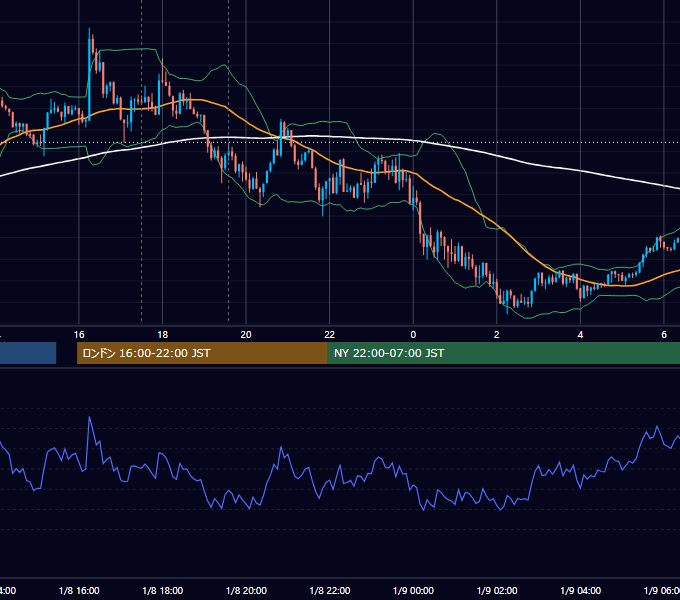Click the '22' hour label on upper axis

pyautogui.click(x=330, y=335)
